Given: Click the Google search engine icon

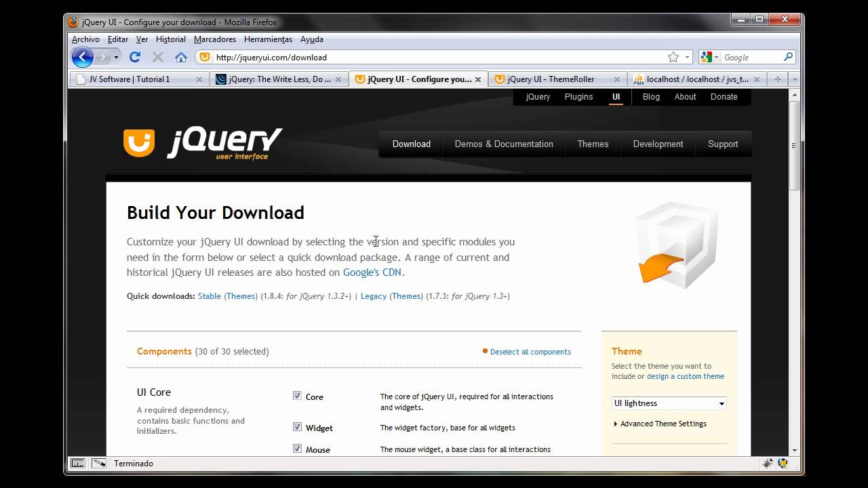Looking at the screenshot, I should coord(707,57).
